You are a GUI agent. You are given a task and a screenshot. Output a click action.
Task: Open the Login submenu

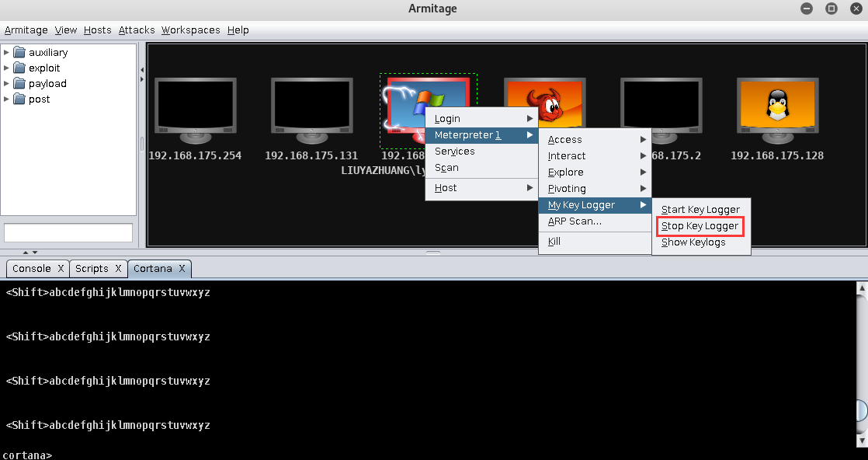pyautogui.click(x=481, y=119)
